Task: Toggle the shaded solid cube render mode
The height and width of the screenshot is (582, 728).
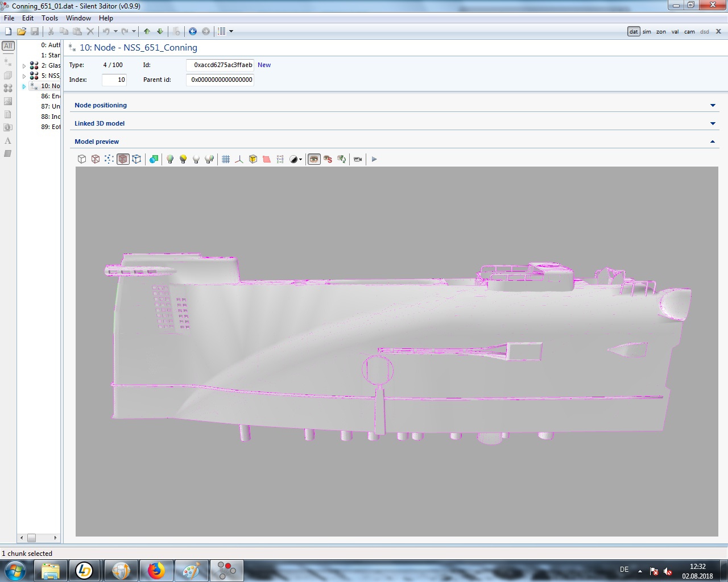Action: [123, 159]
